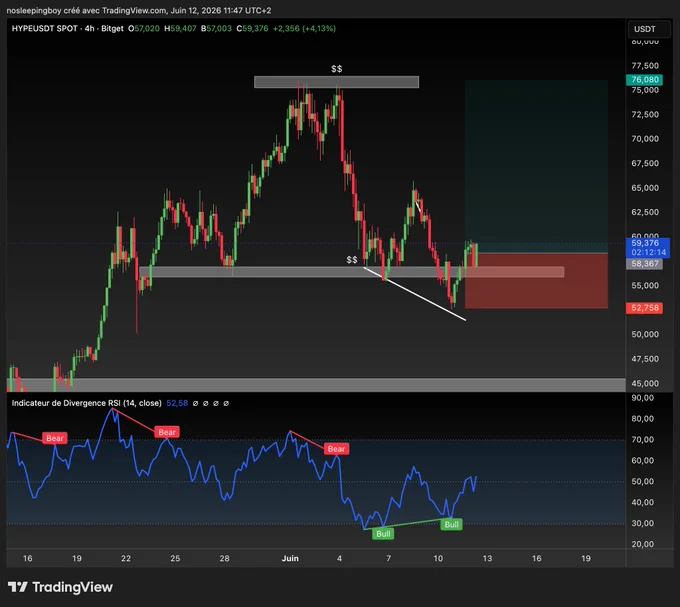Click the Bear label near June 4
Viewport: 680px width, 607px height.
pos(337,449)
